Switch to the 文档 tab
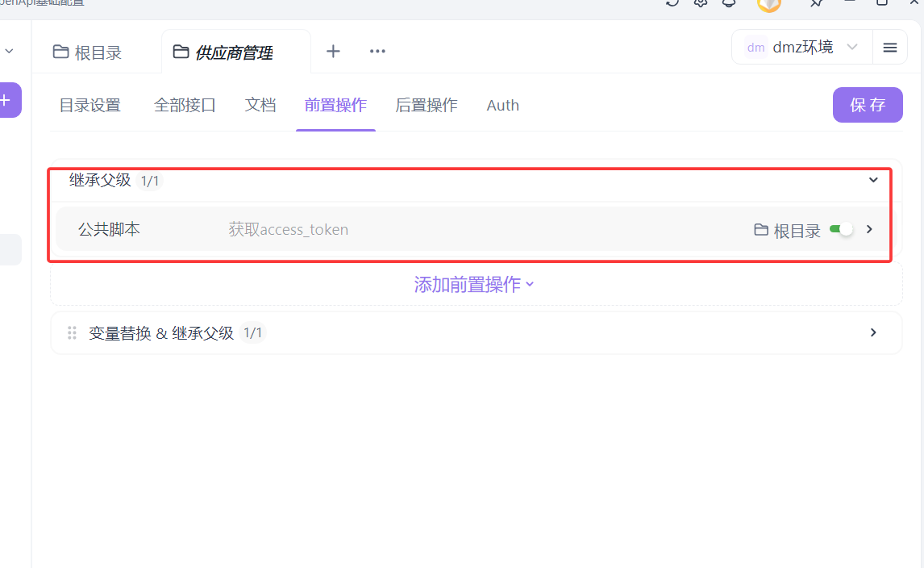 [260, 105]
